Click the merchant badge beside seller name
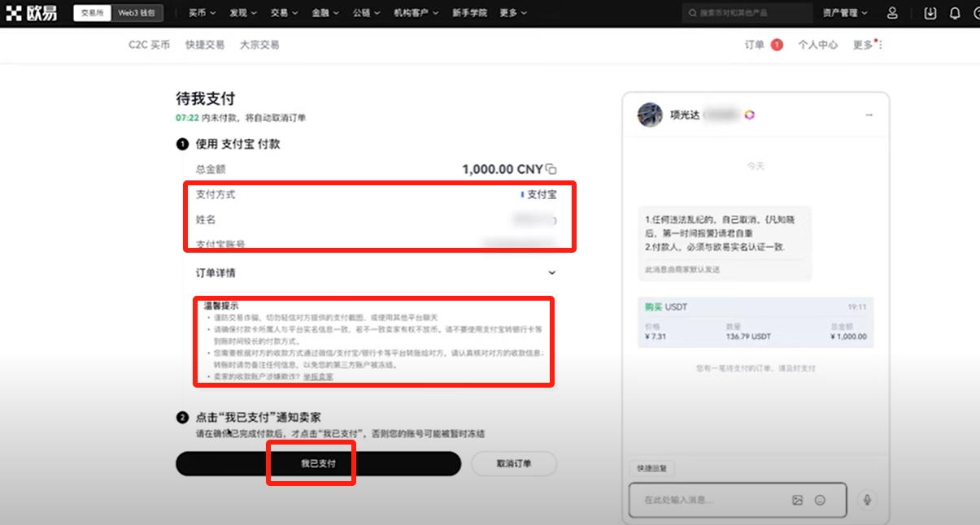 click(749, 115)
